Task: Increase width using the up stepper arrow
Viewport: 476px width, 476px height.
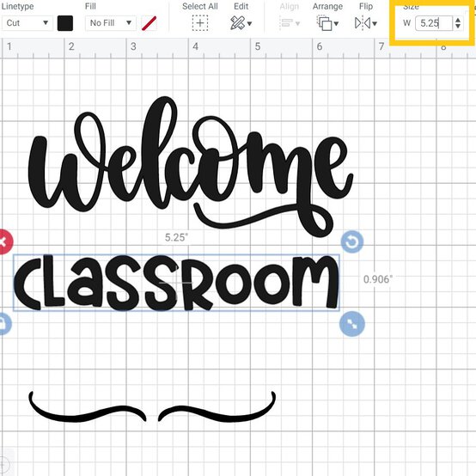Action: click(x=458, y=20)
